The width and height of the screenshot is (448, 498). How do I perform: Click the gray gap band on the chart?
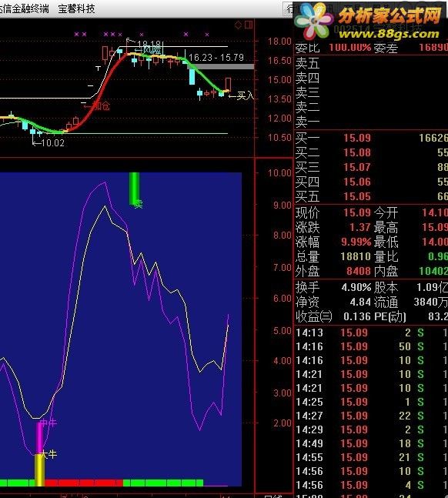point(221,67)
